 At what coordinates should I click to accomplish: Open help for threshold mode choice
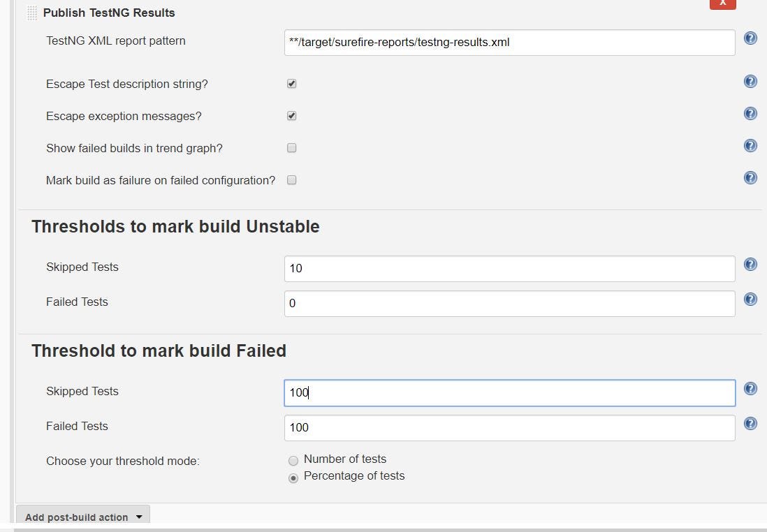coord(750,423)
